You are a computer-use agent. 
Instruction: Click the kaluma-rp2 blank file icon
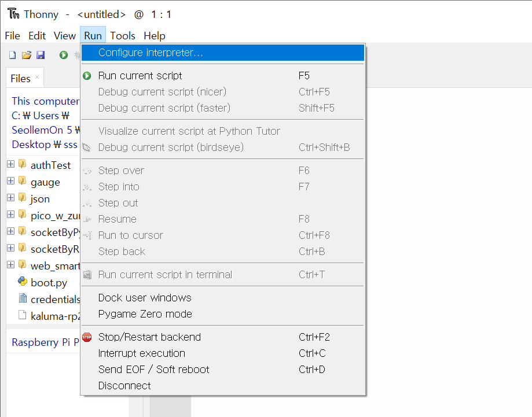(23, 315)
